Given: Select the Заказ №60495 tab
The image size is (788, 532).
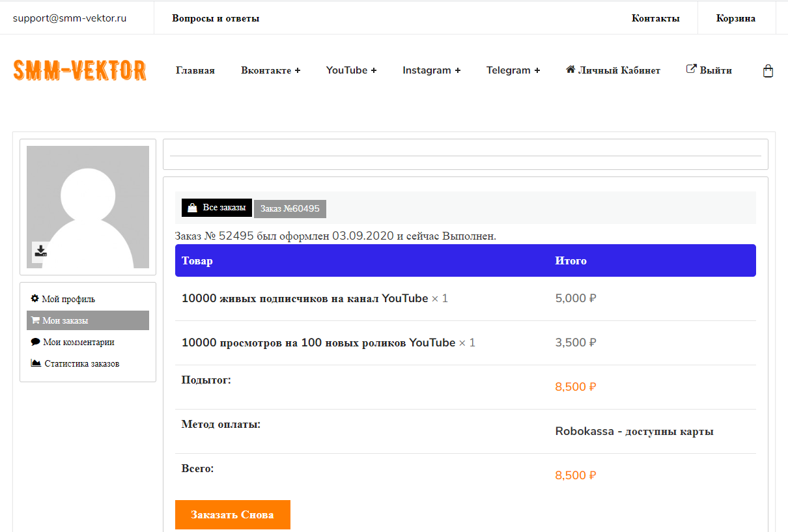Looking at the screenshot, I should pos(290,208).
